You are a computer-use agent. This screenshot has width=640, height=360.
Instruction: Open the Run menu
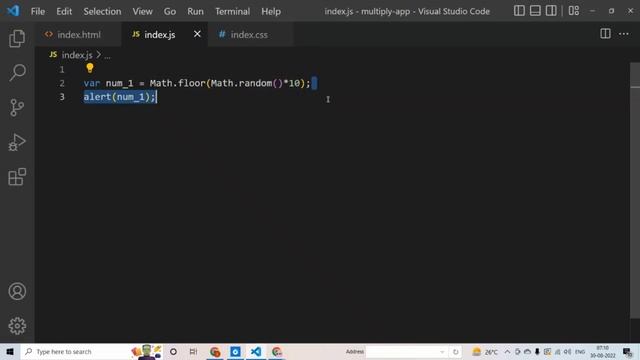tap(195, 11)
